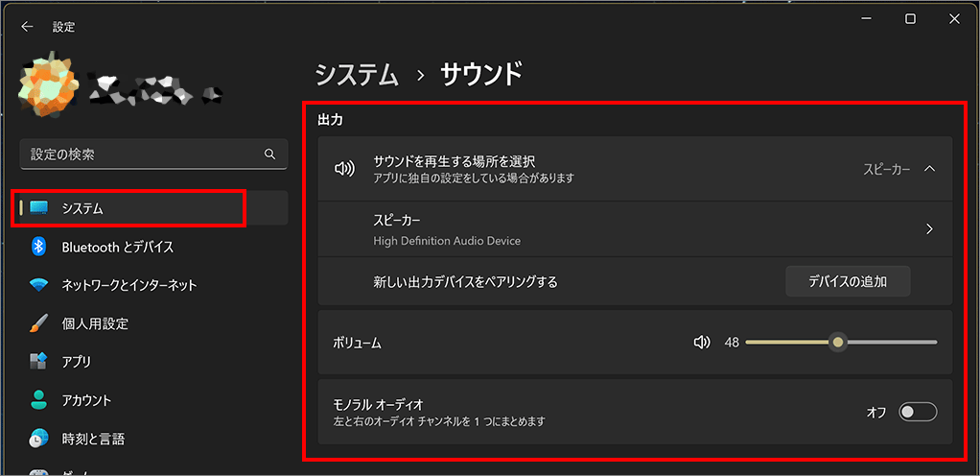
Task: Click the Bluetooth icon in sidebar
Action: [x=39, y=247]
